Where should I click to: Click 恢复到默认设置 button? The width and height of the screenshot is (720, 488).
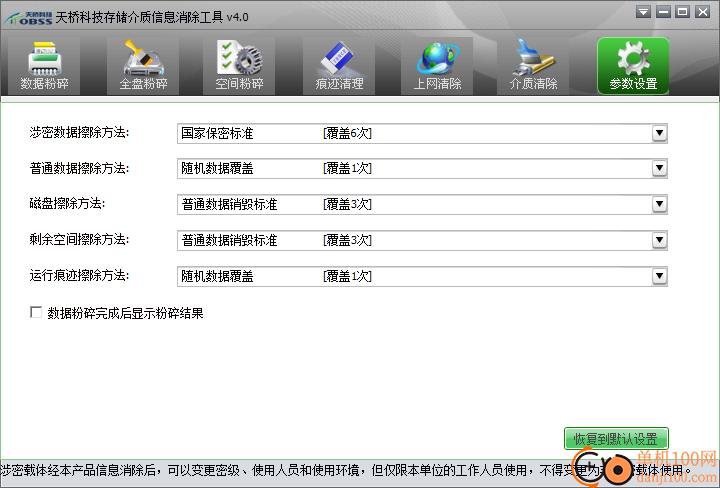click(x=616, y=439)
